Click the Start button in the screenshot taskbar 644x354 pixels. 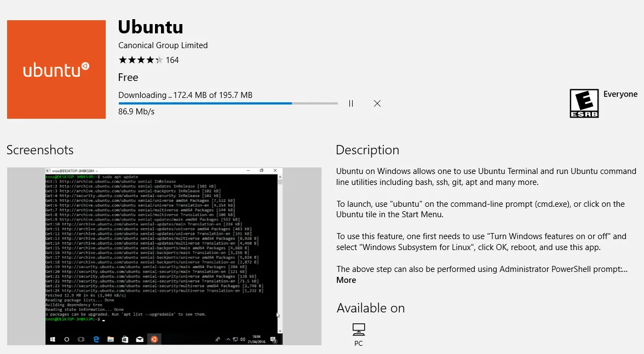(x=53, y=339)
